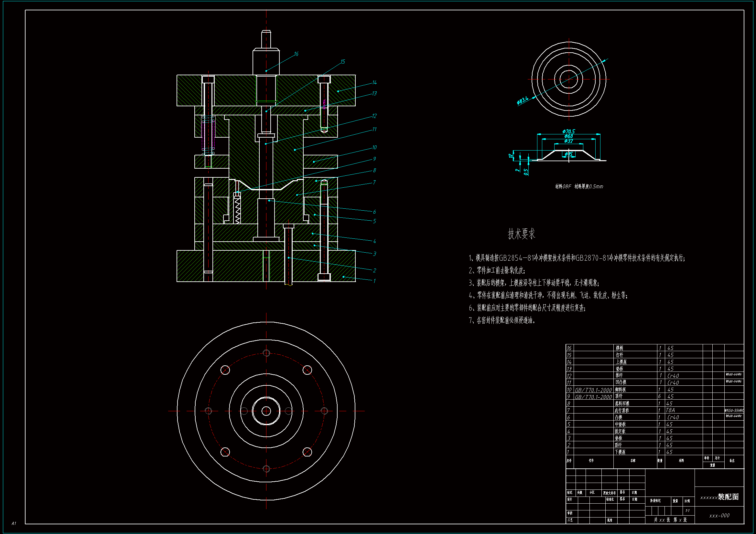Select the Φ15 dimension in part section
Image resolution: width=756 pixels, height=534 pixels.
(x=569, y=154)
